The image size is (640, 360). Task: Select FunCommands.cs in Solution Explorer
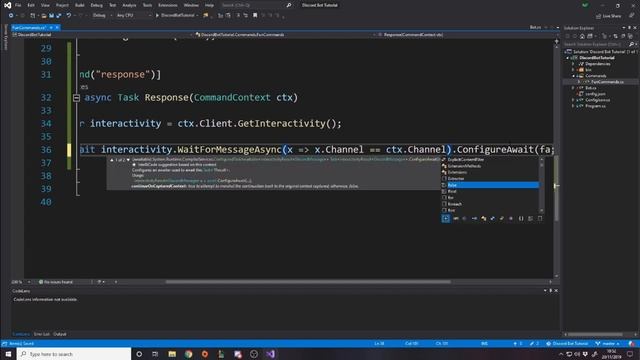(607, 82)
